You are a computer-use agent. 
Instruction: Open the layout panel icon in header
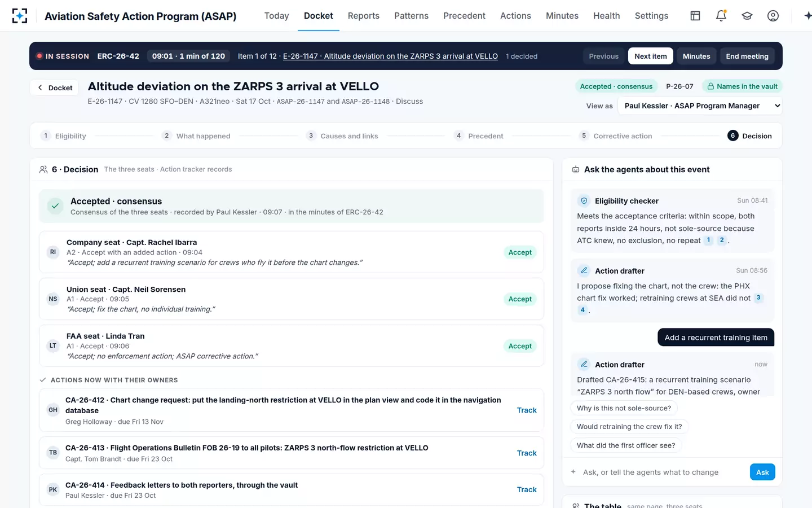click(695, 16)
